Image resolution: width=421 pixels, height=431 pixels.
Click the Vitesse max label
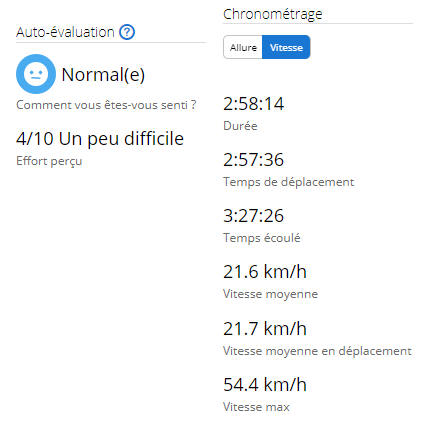click(256, 407)
